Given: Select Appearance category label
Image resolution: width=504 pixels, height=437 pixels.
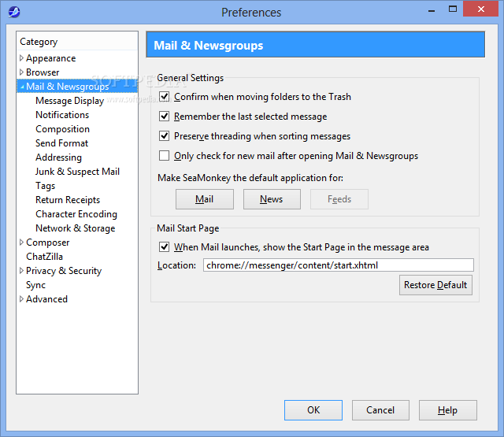Looking at the screenshot, I should 50,58.
